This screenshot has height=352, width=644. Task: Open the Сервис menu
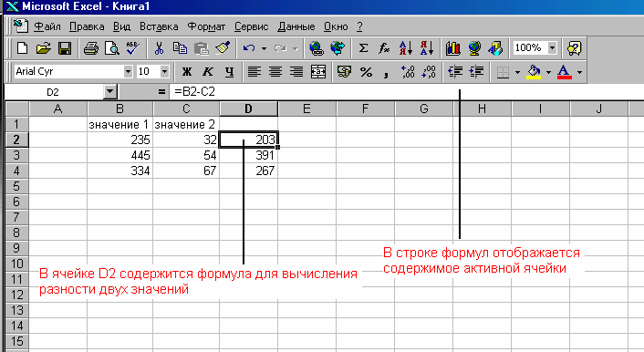tap(252, 26)
